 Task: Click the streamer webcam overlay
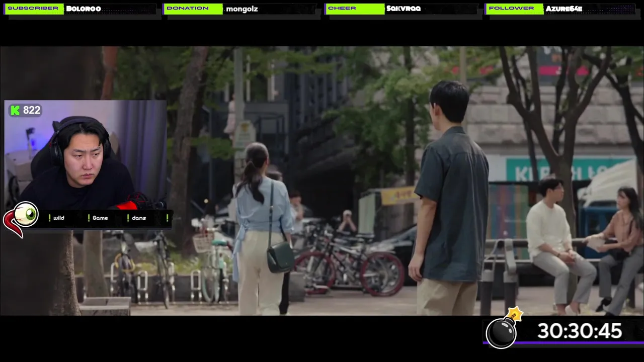click(x=85, y=155)
